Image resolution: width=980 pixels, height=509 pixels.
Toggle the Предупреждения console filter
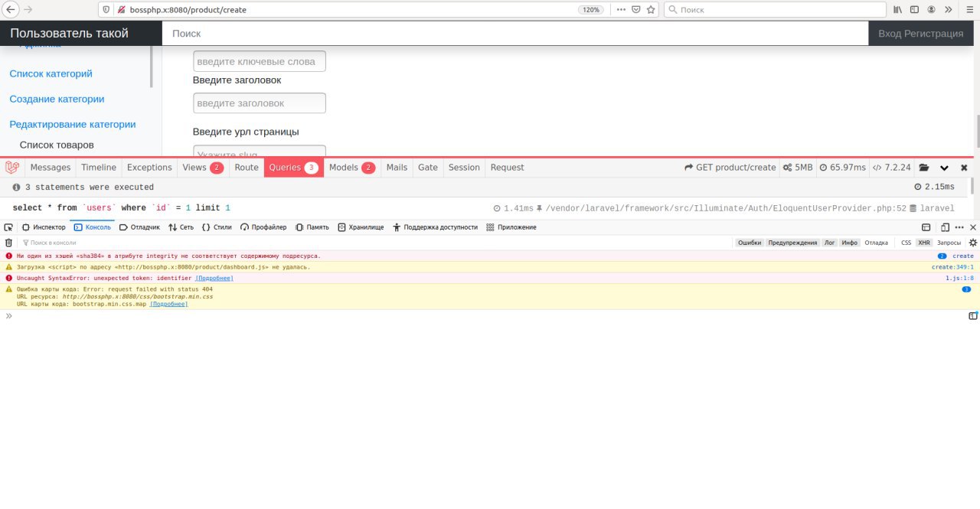(793, 242)
